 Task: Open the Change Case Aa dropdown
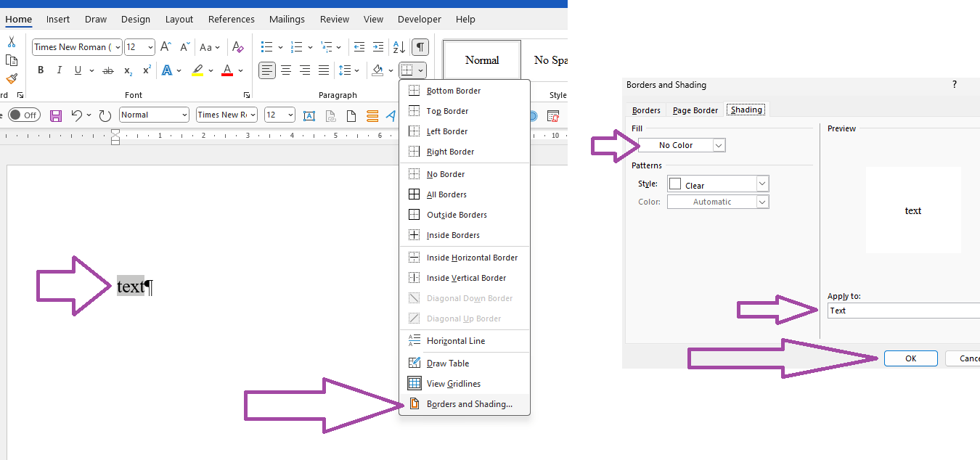point(211,47)
